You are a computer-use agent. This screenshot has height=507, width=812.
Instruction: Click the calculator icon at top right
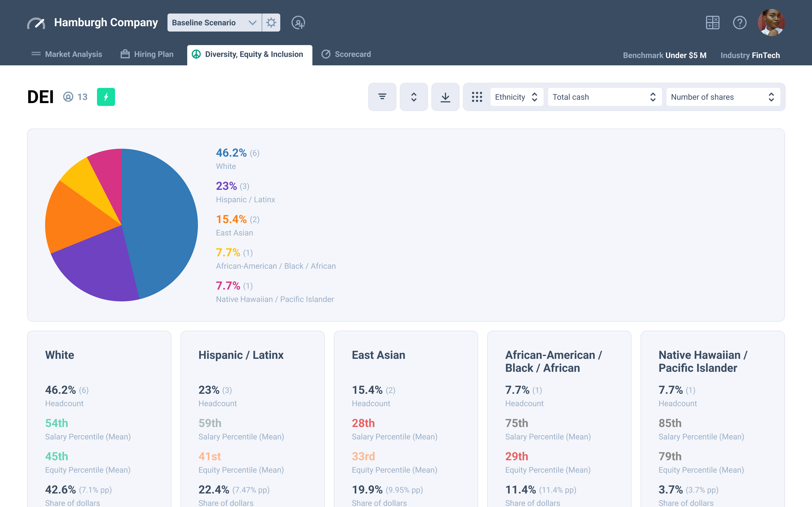tap(713, 23)
